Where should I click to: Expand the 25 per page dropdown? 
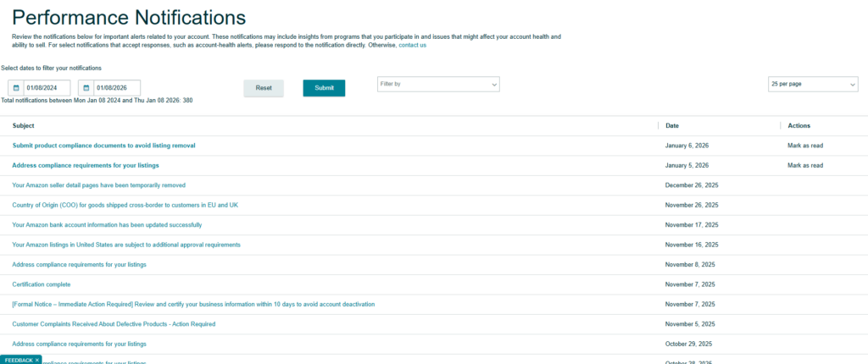[813, 85]
